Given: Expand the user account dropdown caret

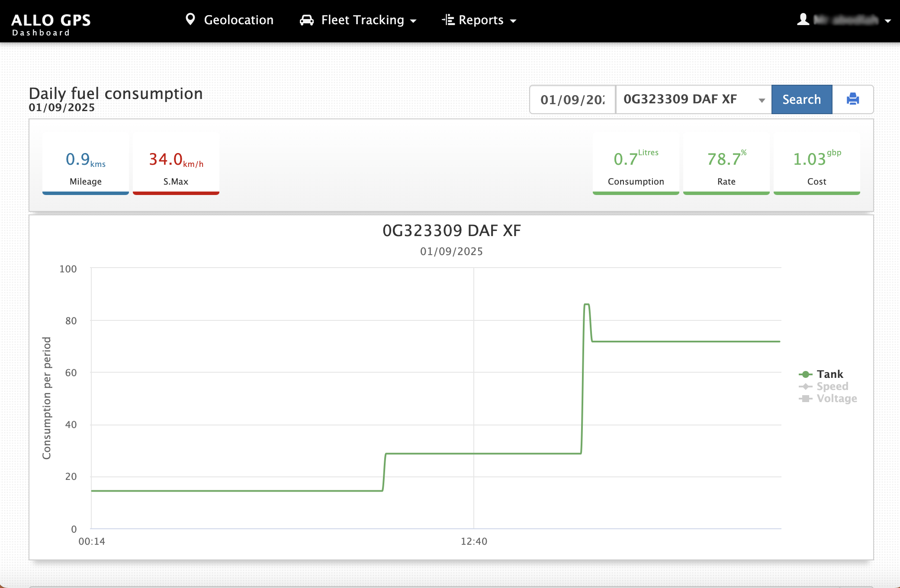Looking at the screenshot, I should tap(888, 21).
